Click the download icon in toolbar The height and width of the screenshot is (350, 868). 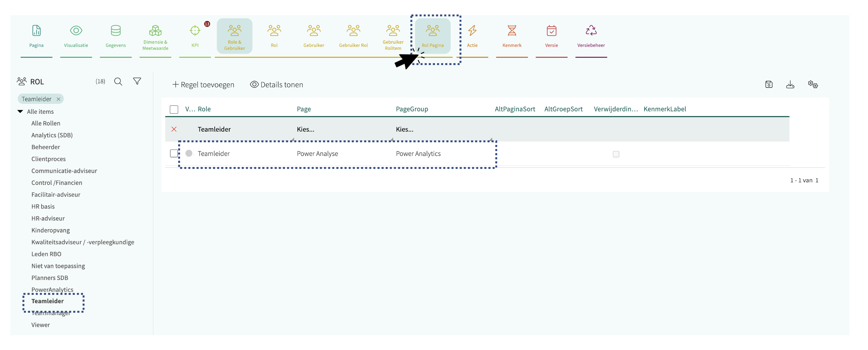pyautogui.click(x=790, y=84)
